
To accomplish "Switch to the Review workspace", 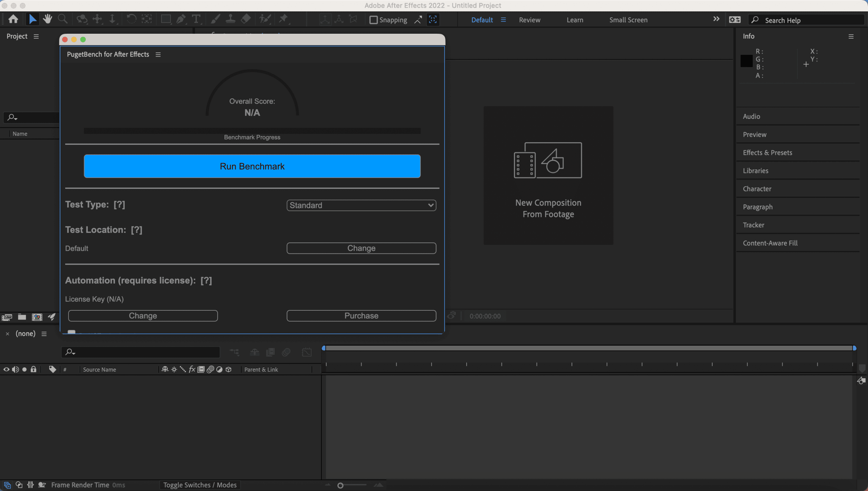I will tap(529, 20).
